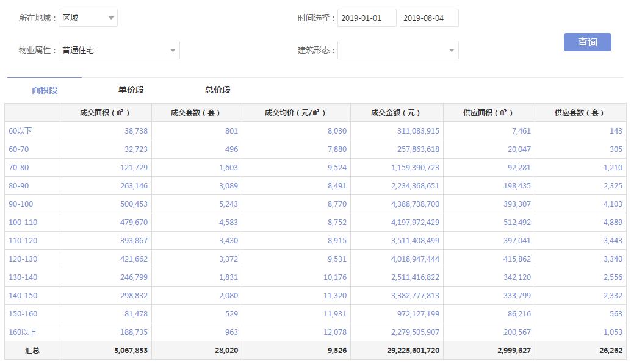Click the 成交套数 column header
The height and width of the screenshot is (364, 631).
click(x=196, y=113)
